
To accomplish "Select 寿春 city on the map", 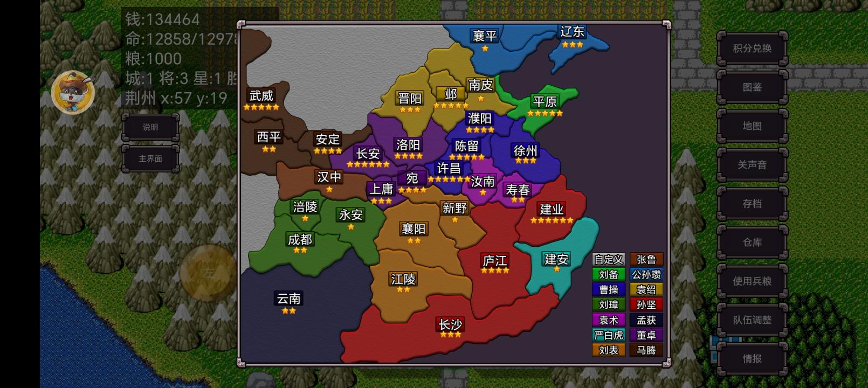I will pos(518,190).
